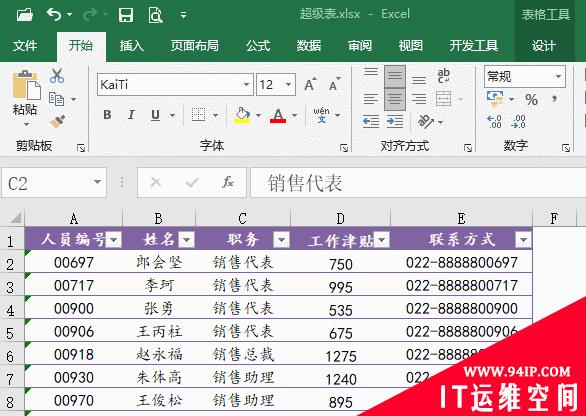This screenshot has height=416, width=586.
Task: Switch to the 页面布局 ribbon tab
Action: click(194, 46)
